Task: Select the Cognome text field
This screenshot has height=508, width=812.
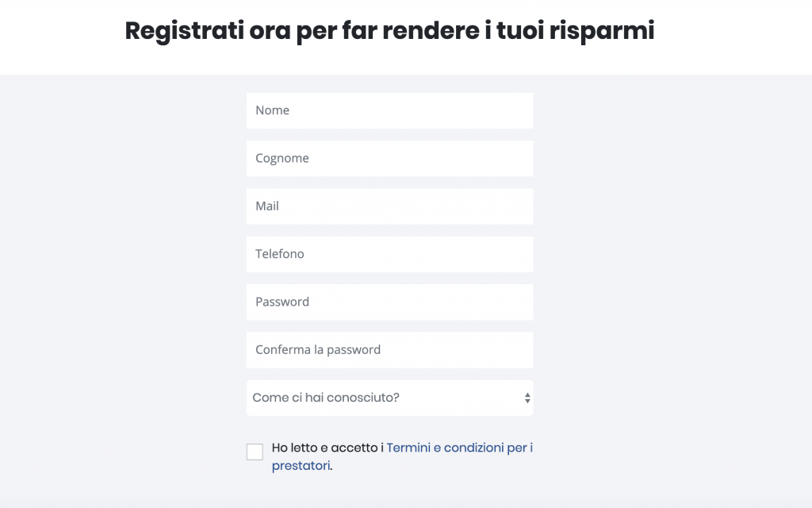Action: pyautogui.click(x=389, y=158)
